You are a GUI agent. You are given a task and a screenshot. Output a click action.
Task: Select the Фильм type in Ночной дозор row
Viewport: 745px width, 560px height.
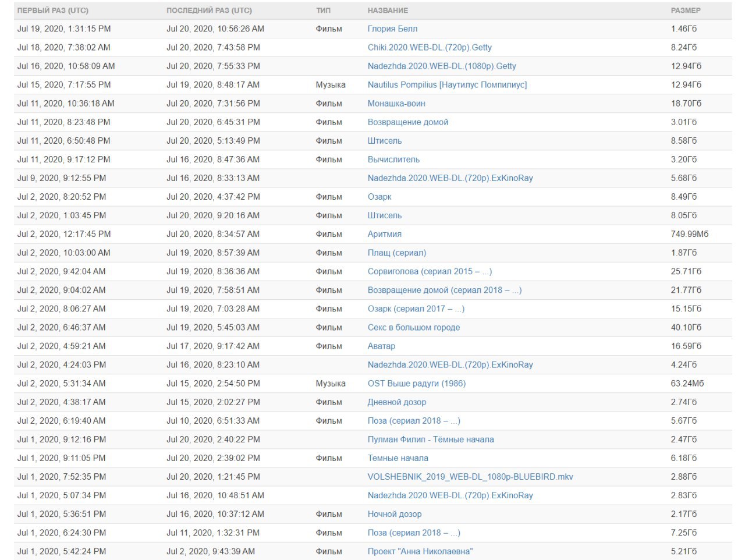(329, 513)
